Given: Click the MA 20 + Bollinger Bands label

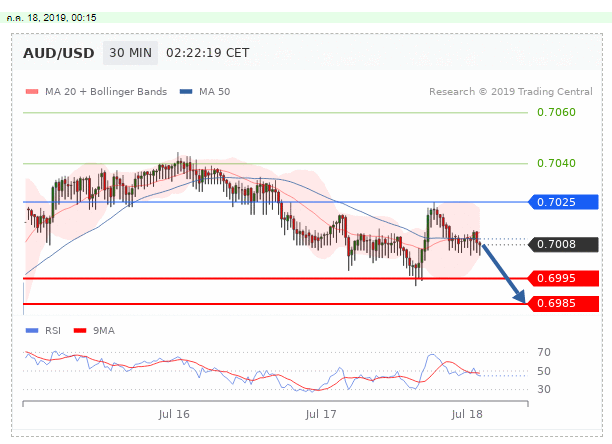Looking at the screenshot, I should (x=106, y=92).
